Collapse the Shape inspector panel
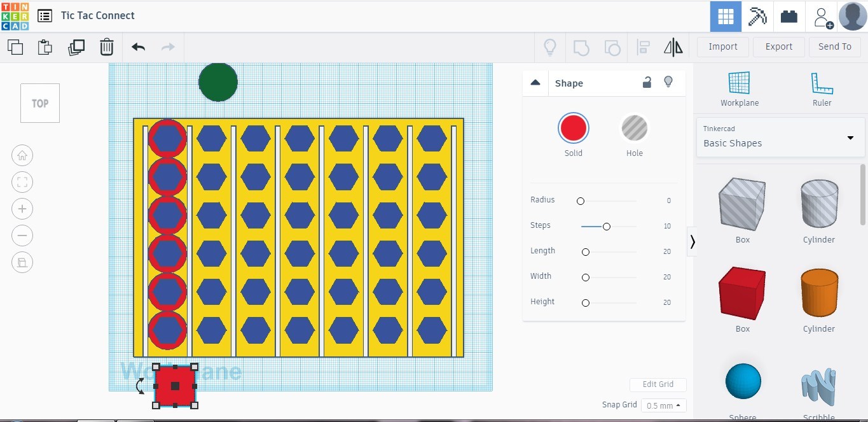 [535, 83]
